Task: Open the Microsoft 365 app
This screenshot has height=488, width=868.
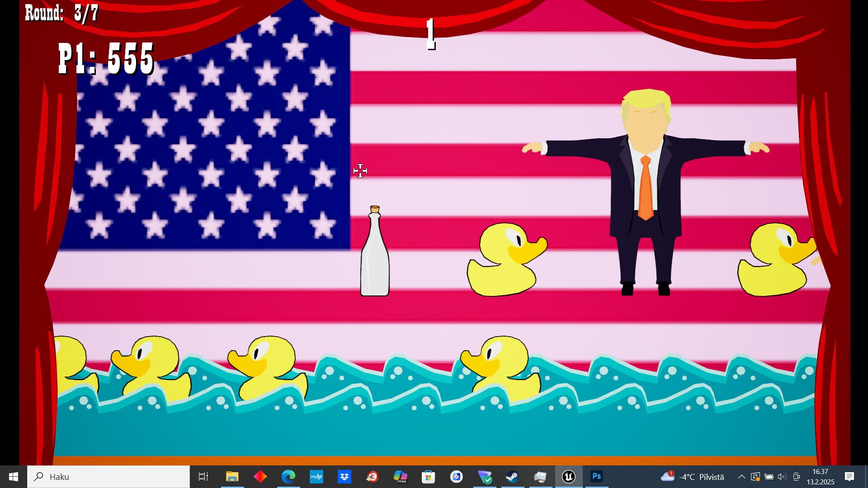Action: pos(401,477)
